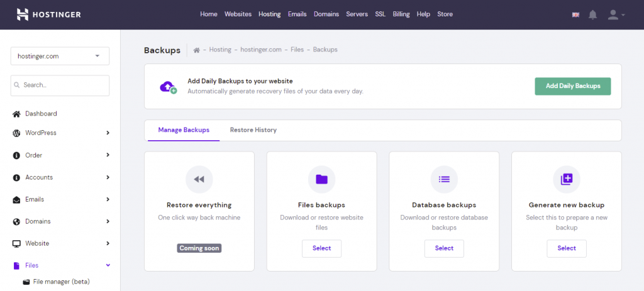Viewport: 644px width, 291px height.
Task: Click the folder icon for Files backups
Action: tap(321, 179)
